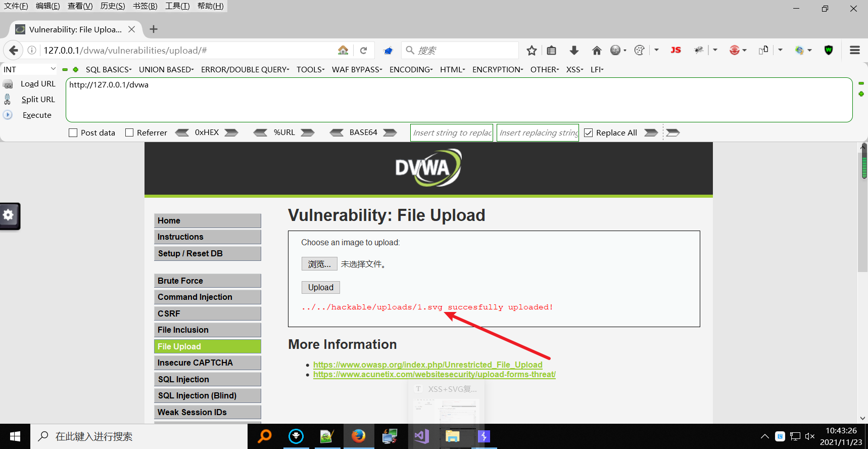Click the HackBar green minus icon
Image resolution: width=868 pixels, height=449 pixels.
point(65,69)
